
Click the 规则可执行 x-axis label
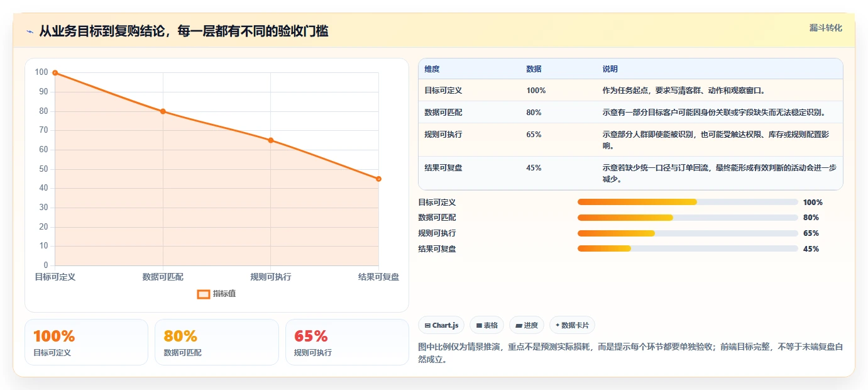pos(271,277)
